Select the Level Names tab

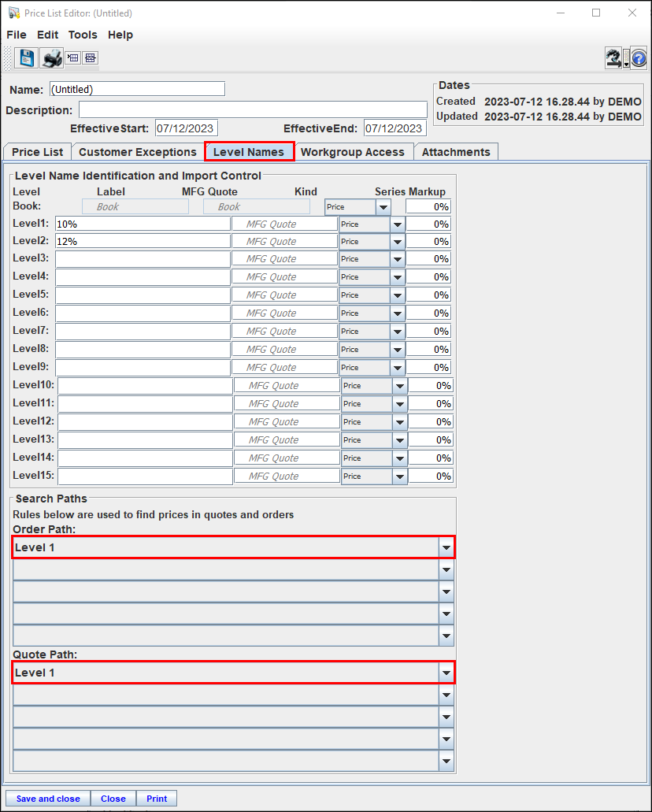(x=249, y=152)
